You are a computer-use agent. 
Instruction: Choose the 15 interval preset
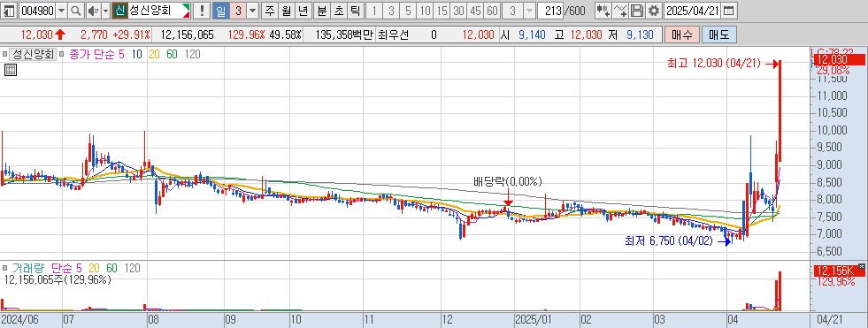tap(442, 11)
